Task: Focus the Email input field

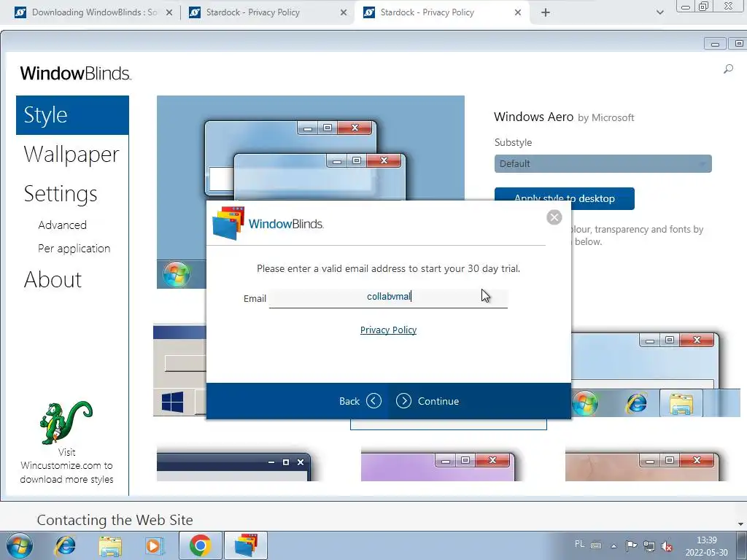Action: click(x=388, y=297)
